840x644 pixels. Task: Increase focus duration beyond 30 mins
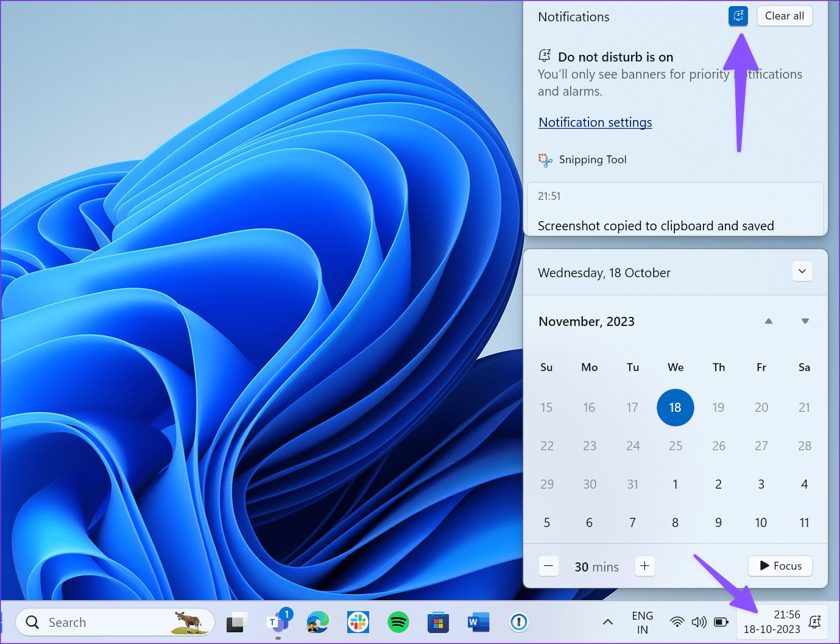644,566
